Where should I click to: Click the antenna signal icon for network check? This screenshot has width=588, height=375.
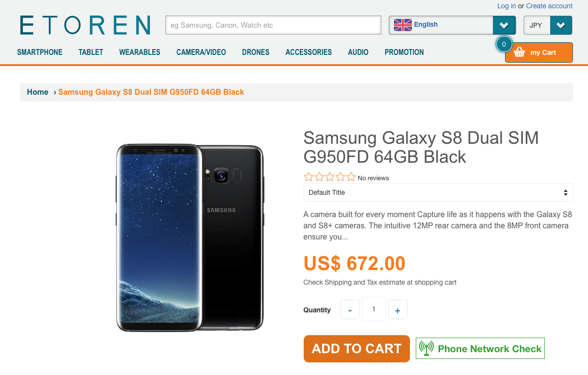tap(426, 348)
